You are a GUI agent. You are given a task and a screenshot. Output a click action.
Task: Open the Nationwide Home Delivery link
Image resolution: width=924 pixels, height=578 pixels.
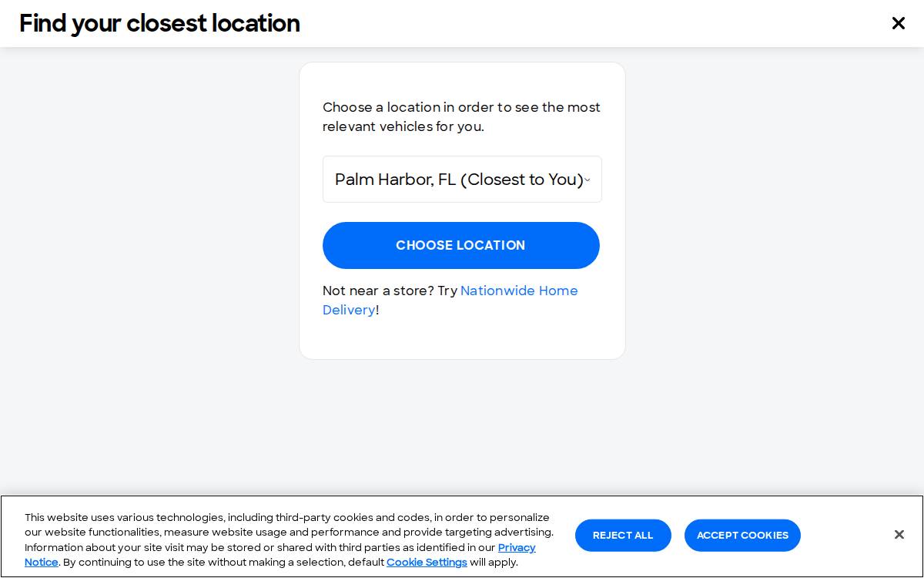click(450, 300)
